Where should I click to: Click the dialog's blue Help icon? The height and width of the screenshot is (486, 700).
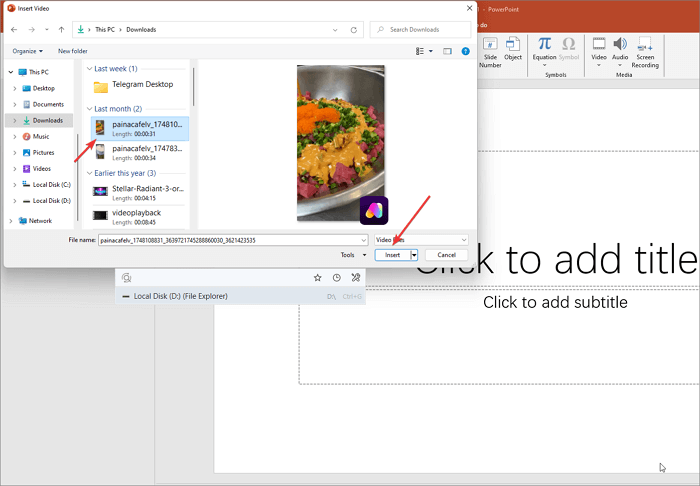pos(466,50)
